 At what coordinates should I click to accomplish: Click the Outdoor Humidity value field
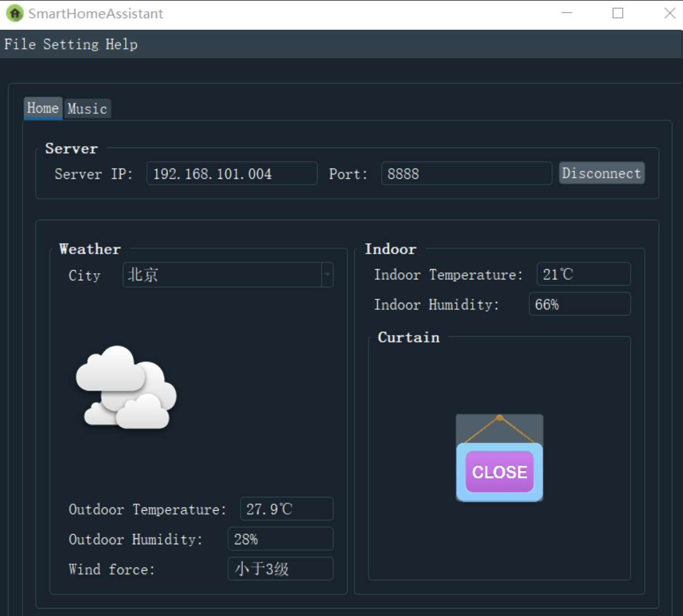tap(280, 539)
